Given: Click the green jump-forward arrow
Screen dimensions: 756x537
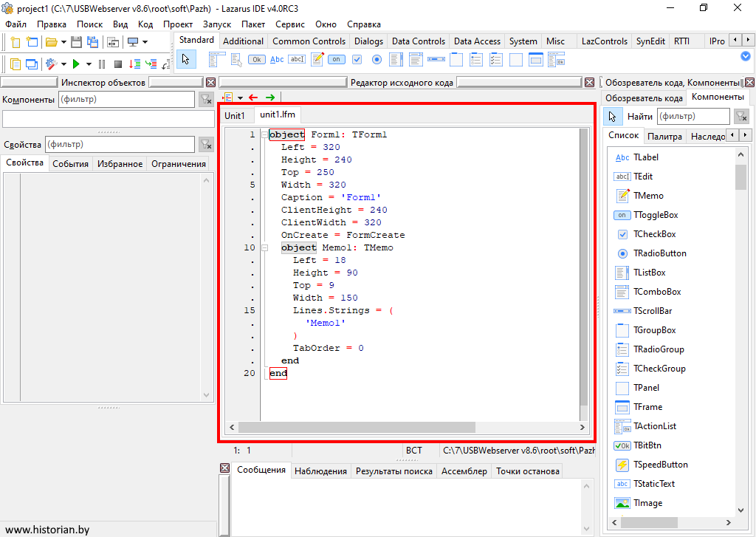Looking at the screenshot, I should point(270,97).
